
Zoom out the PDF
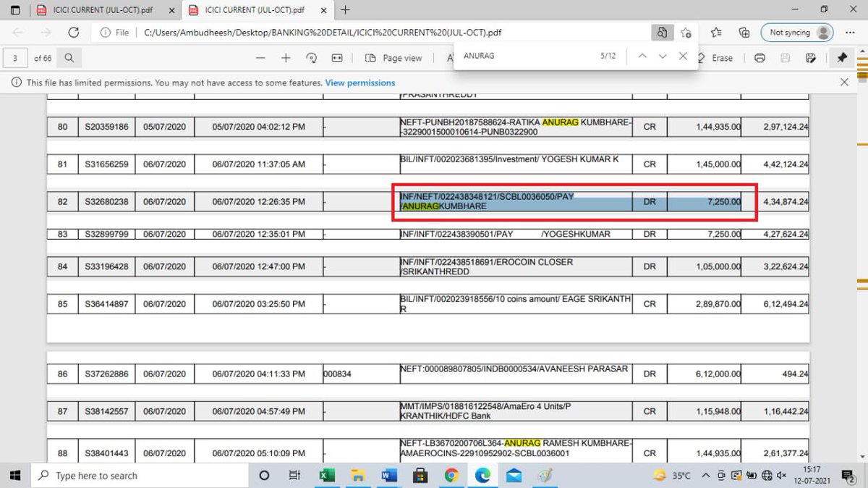coord(260,58)
